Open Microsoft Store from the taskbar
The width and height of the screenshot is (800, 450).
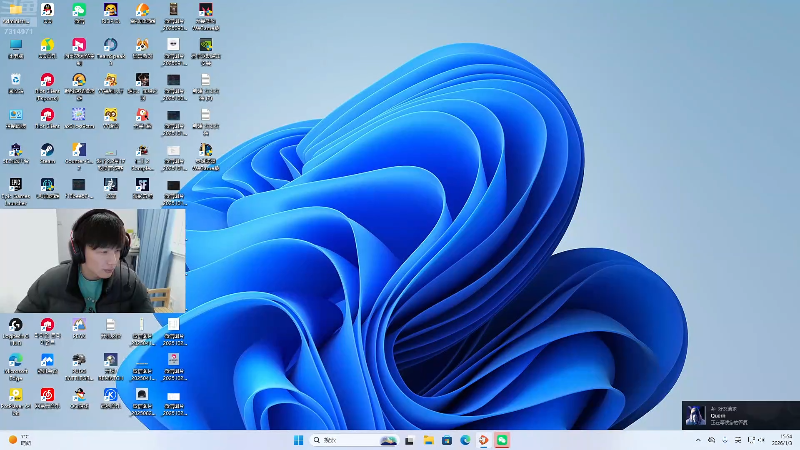pyautogui.click(x=446, y=440)
